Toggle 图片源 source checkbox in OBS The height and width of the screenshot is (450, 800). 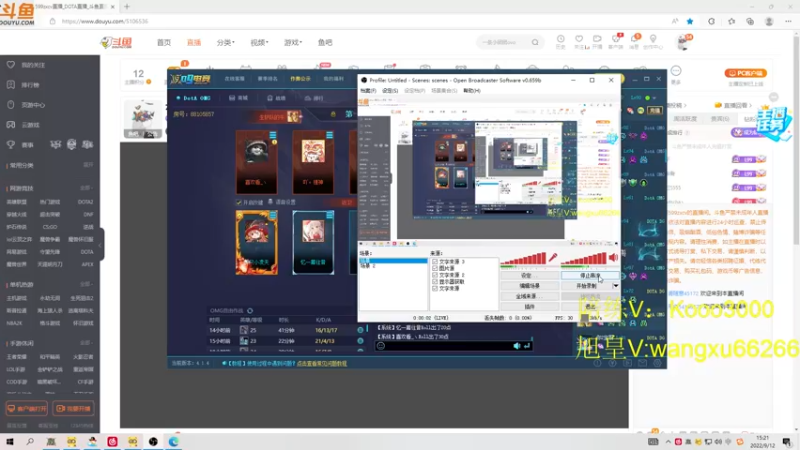(x=435, y=268)
